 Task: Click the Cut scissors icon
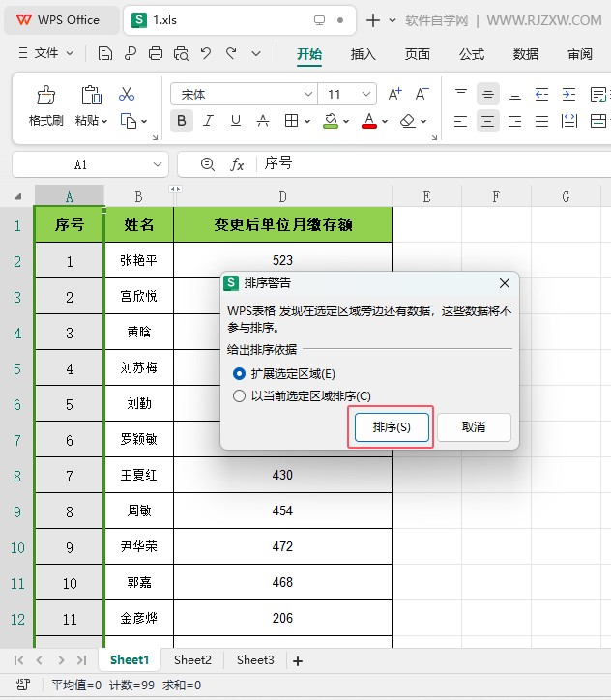point(127,94)
